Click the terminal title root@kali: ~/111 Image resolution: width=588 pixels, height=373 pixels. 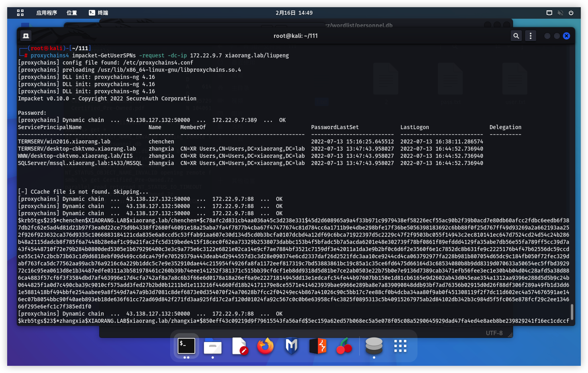coord(295,36)
